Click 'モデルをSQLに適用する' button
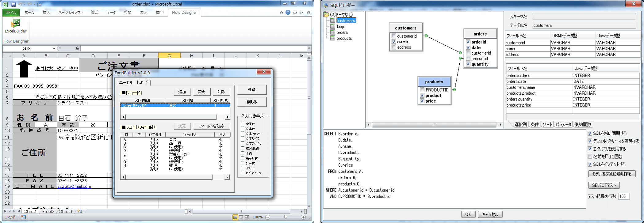 [x=612, y=174]
